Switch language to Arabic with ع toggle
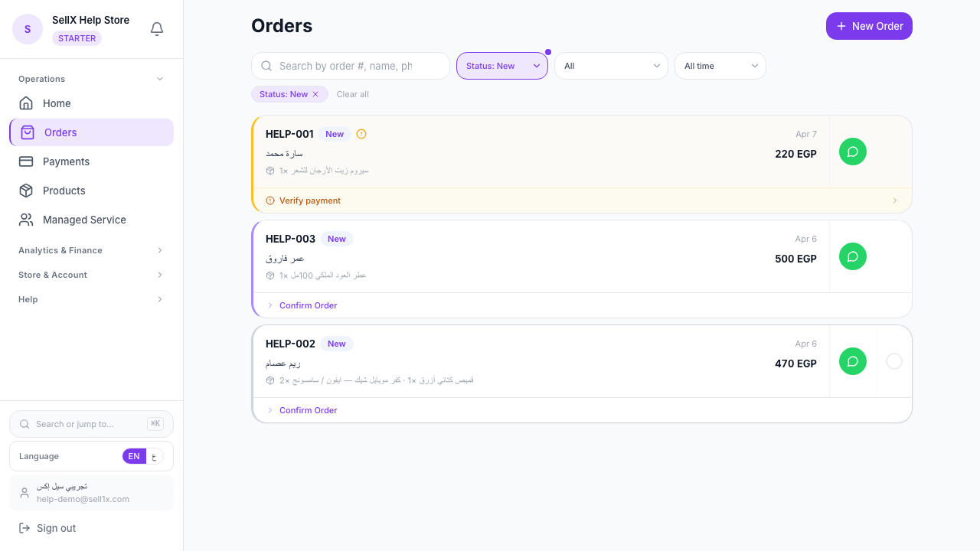The width and height of the screenshot is (980, 551). point(155,456)
